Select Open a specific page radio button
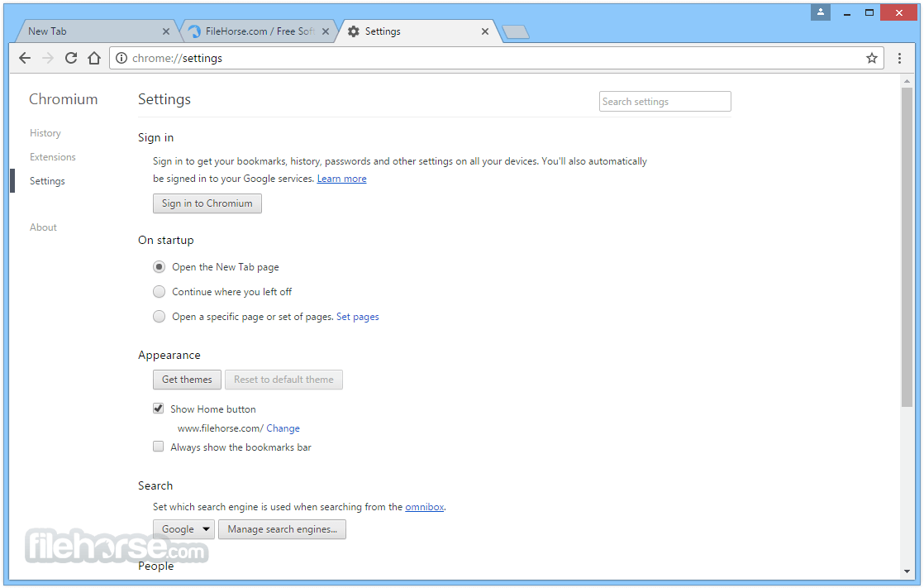 [160, 316]
